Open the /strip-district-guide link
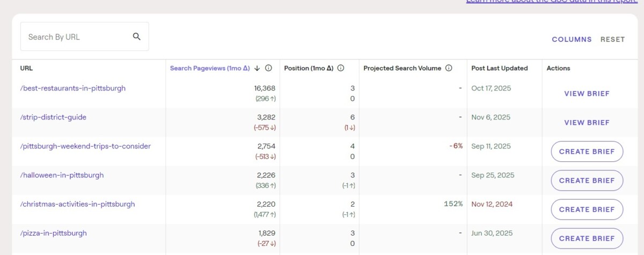The width and height of the screenshot is (644, 255). (x=53, y=117)
